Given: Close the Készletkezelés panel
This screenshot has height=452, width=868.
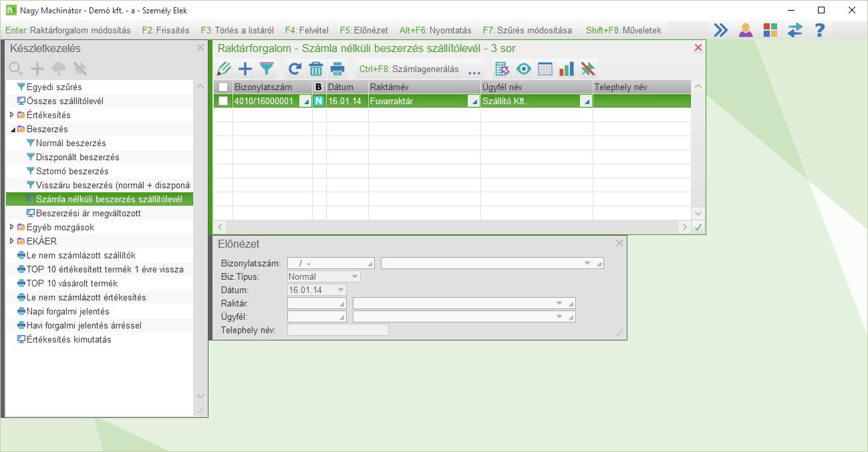Looking at the screenshot, I should pyautogui.click(x=200, y=48).
